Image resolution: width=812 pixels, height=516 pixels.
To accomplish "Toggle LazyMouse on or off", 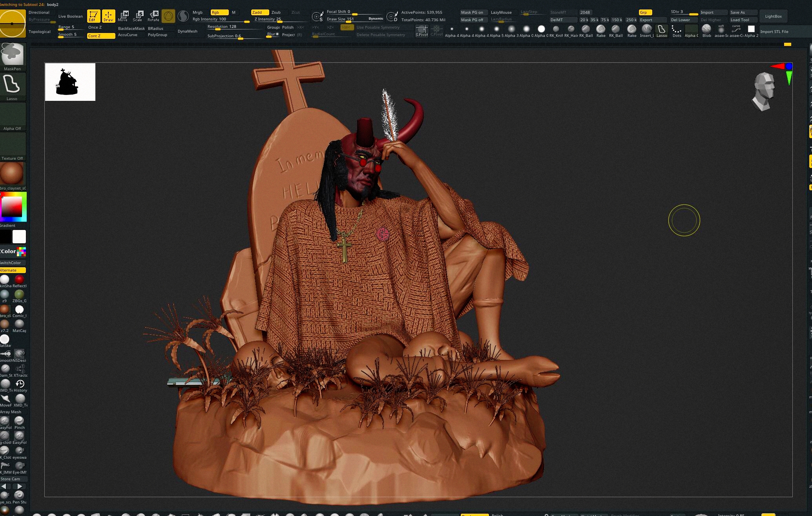I will click(x=501, y=12).
